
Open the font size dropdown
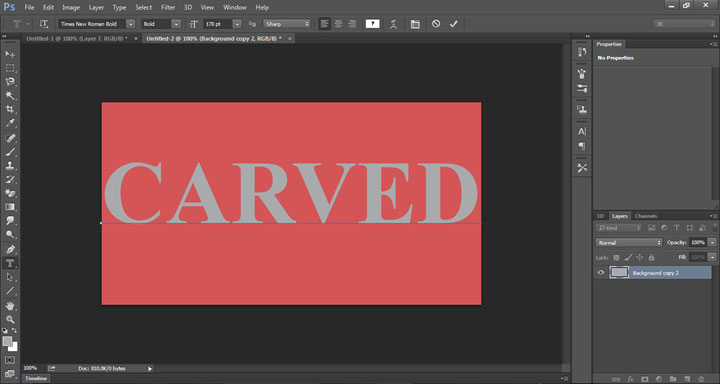[x=237, y=24]
